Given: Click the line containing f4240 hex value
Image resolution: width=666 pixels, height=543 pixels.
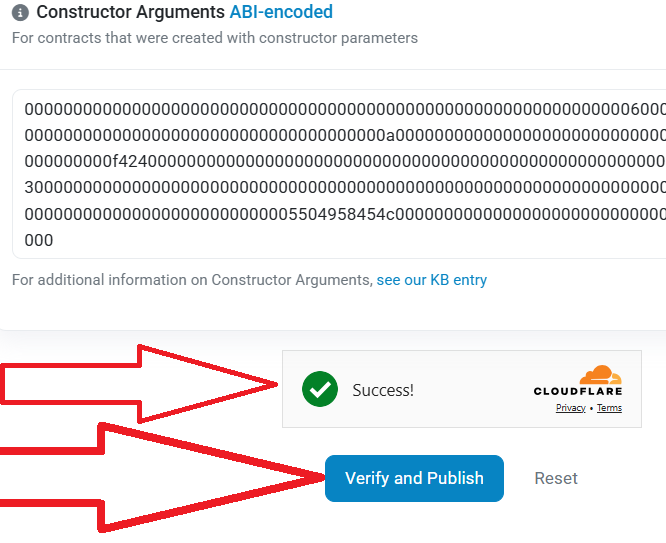Looking at the screenshot, I should [x=345, y=161].
